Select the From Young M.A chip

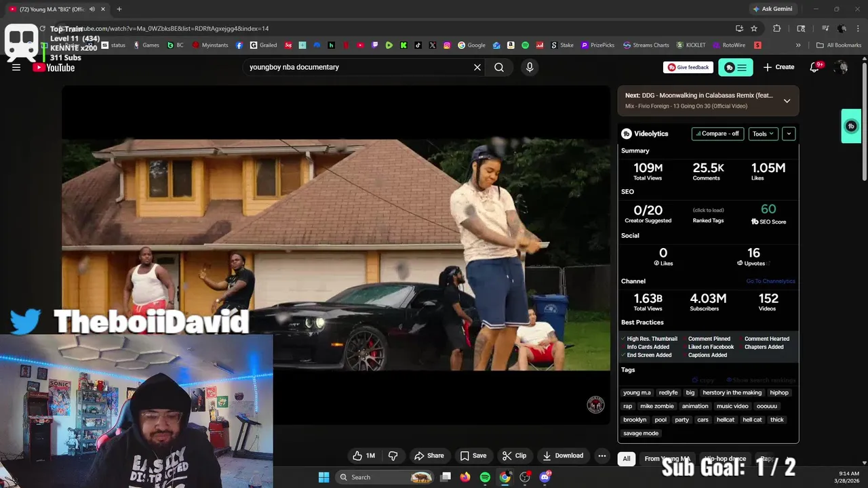point(667,459)
